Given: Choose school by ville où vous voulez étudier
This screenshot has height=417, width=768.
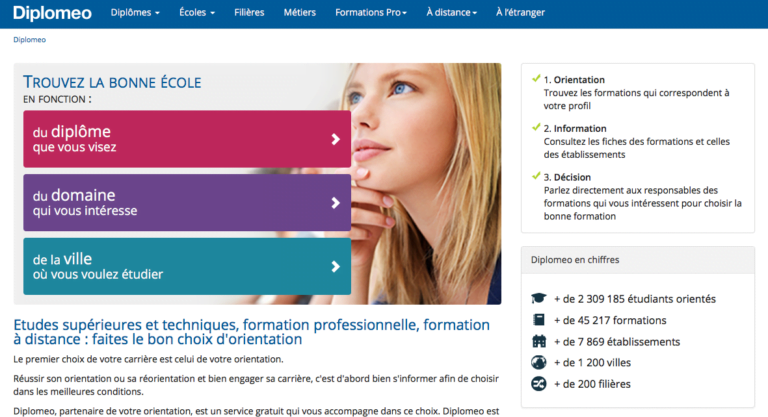Looking at the screenshot, I should click(187, 266).
